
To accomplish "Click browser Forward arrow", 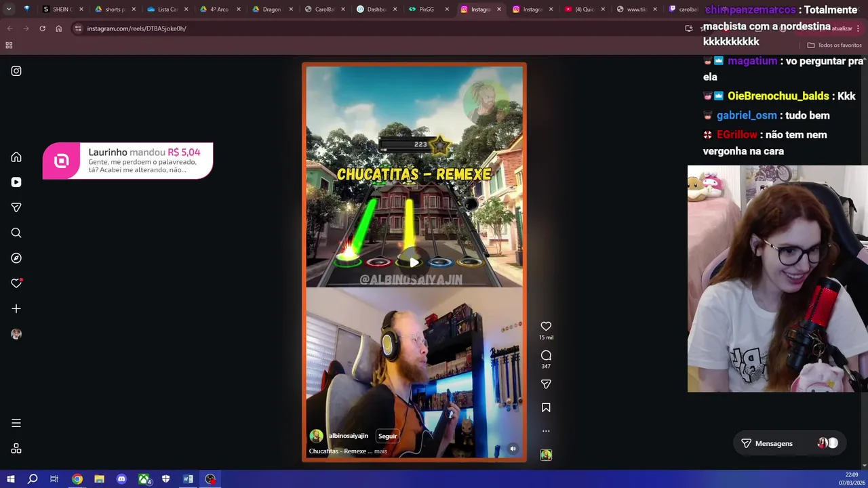I will 26,28.
